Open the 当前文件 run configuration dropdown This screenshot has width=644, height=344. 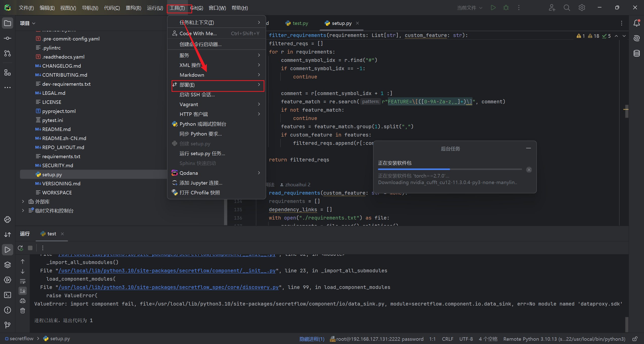tap(469, 8)
